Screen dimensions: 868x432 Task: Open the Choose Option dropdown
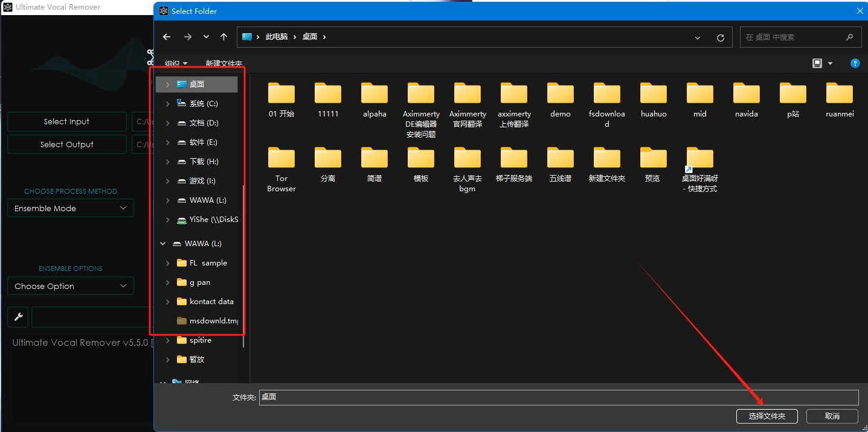click(x=70, y=286)
